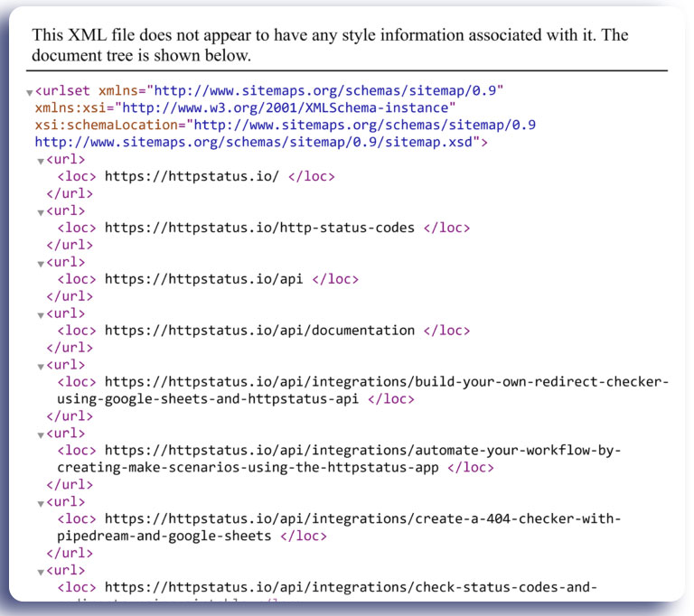Click the urlset opening tag name
Image resolution: width=694 pixels, height=616 pixels.
65,90
